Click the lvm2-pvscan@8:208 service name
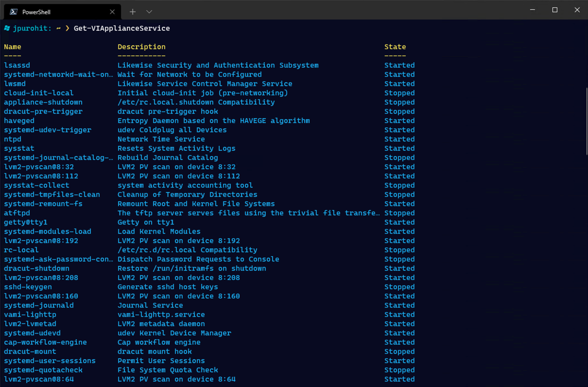The height and width of the screenshot is (387, 588). point(41,278)
